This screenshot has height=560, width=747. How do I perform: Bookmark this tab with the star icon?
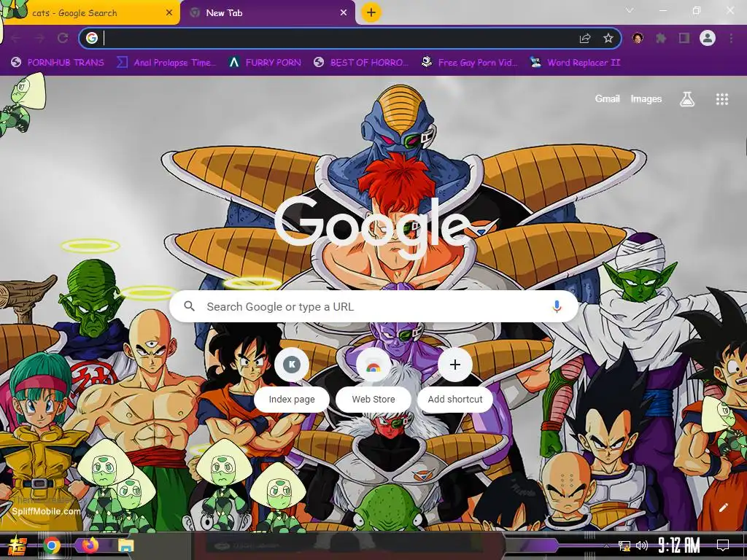click(608, 38)
